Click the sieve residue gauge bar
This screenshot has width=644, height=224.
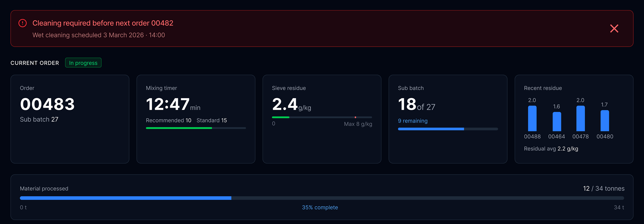tap(322, 117)
